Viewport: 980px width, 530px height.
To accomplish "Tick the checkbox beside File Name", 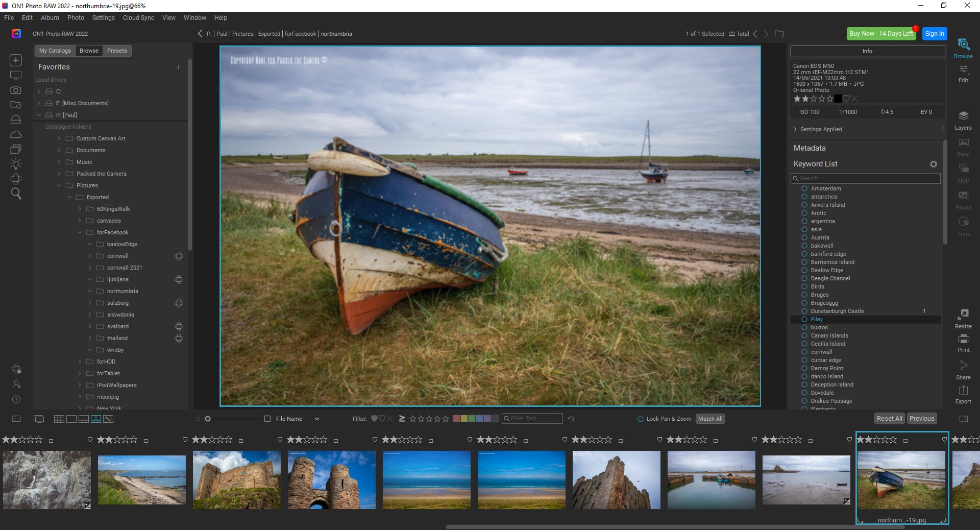I will coord(267,419).
